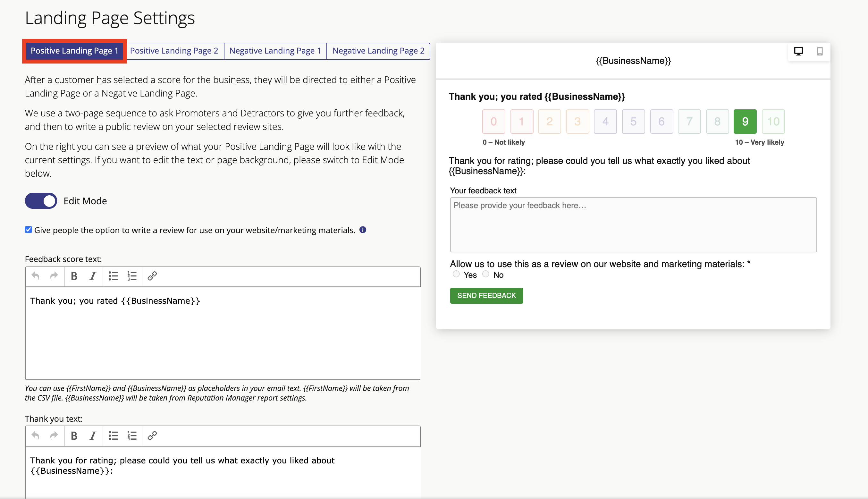Switch preview to mobile view icon

820,51
